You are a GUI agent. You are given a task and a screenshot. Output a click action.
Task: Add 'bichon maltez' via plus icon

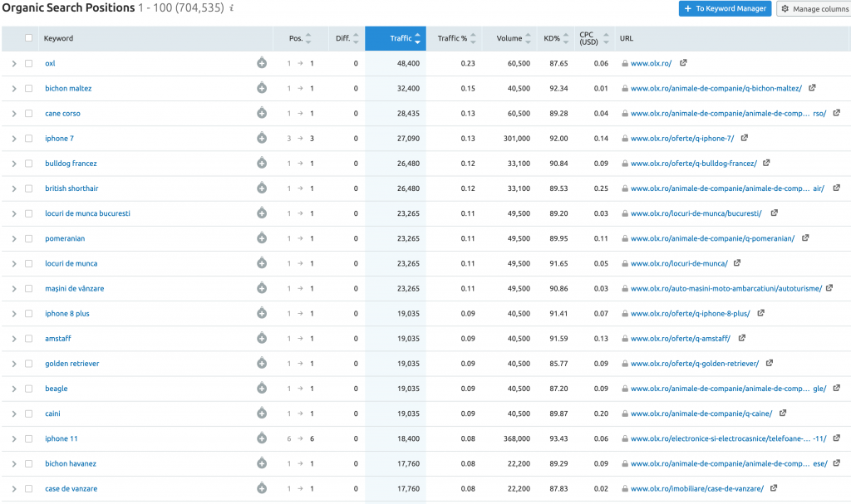click(262, 88)
